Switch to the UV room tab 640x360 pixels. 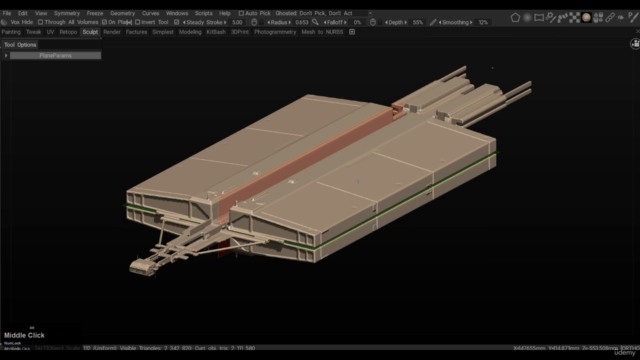coord(50,32)
